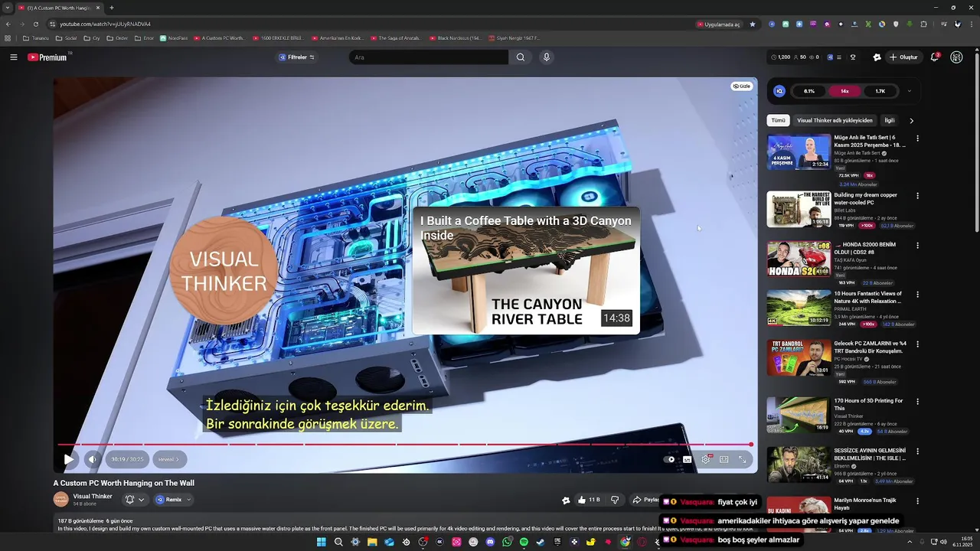
Task: Hide end screen with Gizle button
Action: (x=741, y=86)
